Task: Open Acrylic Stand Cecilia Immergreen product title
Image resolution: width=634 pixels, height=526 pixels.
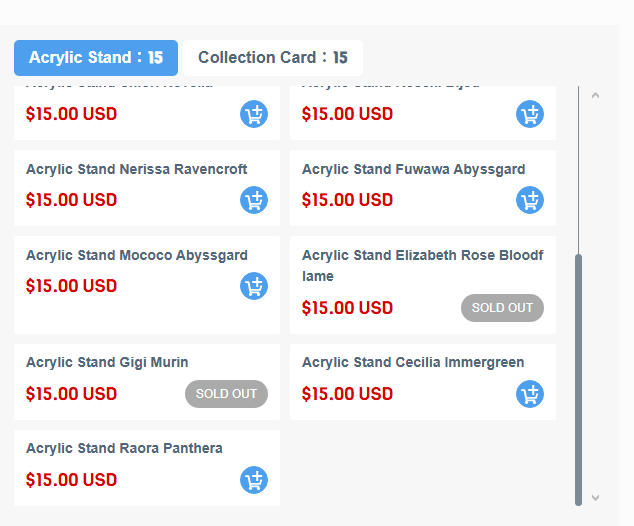Action: click(413, 362)
